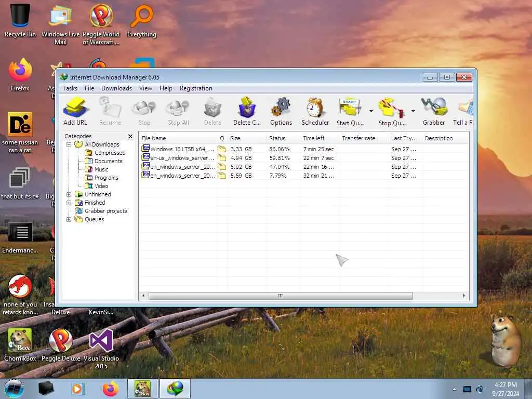
Task: Open the Tasks menu
Action: (x=70, y=88)
